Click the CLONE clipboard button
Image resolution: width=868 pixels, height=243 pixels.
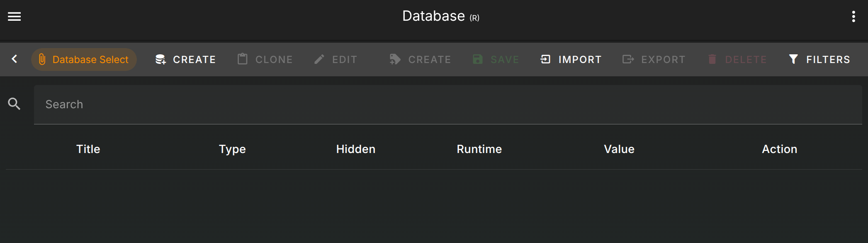point(265,59)
